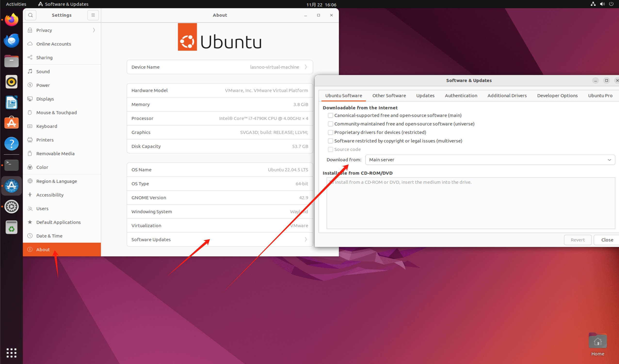Select Displays in the Settings sidebar

45,99
